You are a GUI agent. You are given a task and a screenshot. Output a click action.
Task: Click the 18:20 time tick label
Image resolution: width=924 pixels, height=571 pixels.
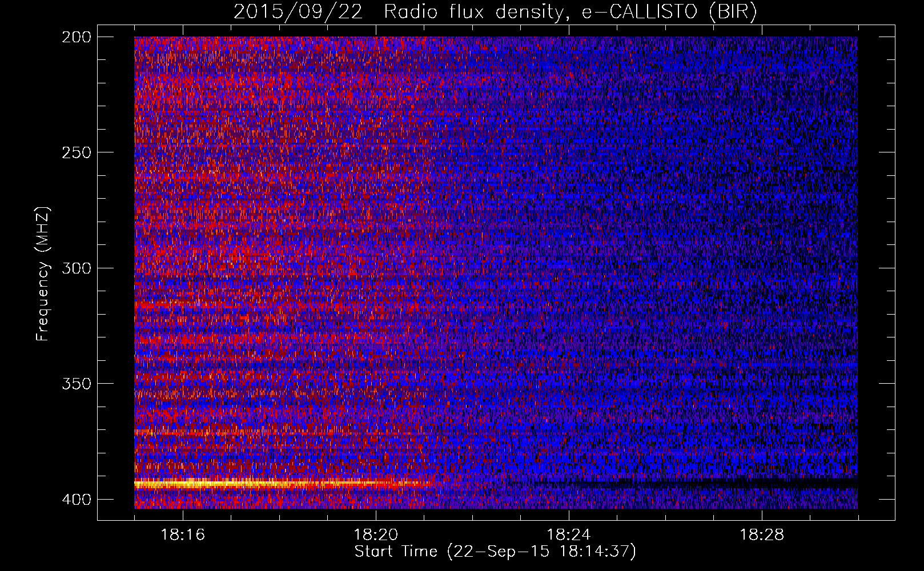click(x=376, y=535)
